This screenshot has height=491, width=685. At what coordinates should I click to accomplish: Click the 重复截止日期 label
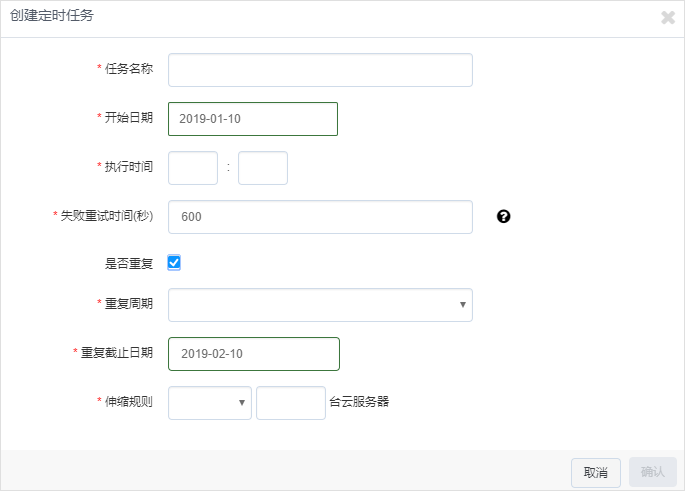click(117, 353)
